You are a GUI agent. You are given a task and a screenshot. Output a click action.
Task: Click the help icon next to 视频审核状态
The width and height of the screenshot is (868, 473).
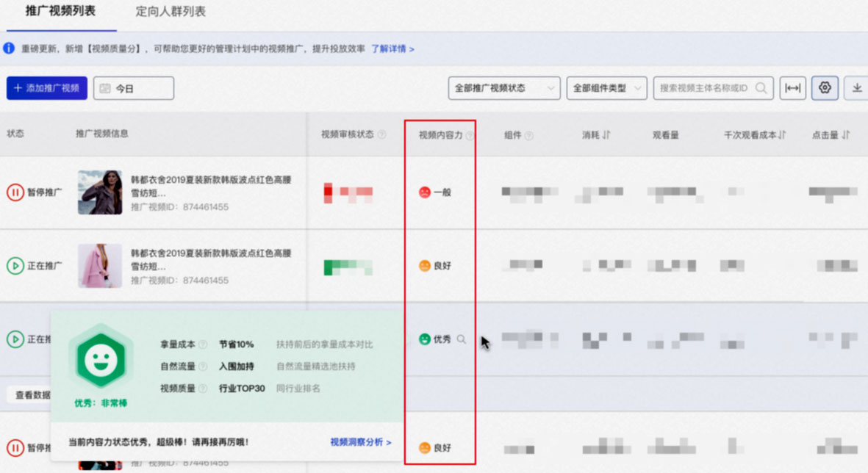pyautogui.click(x=382, y=134)
